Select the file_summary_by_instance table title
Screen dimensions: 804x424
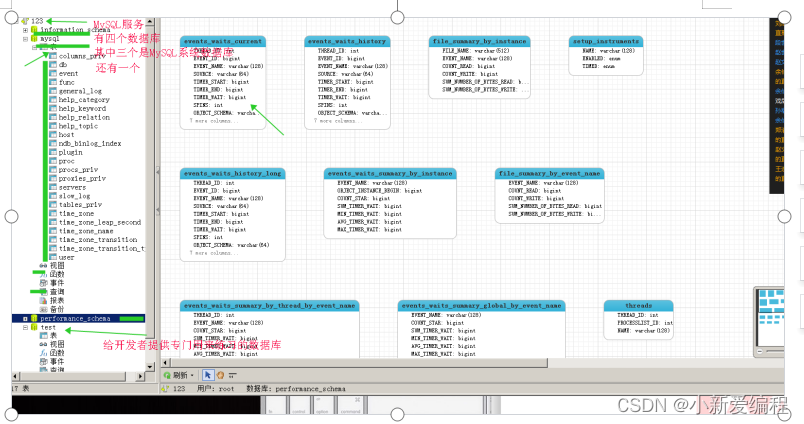coord(479,41)
